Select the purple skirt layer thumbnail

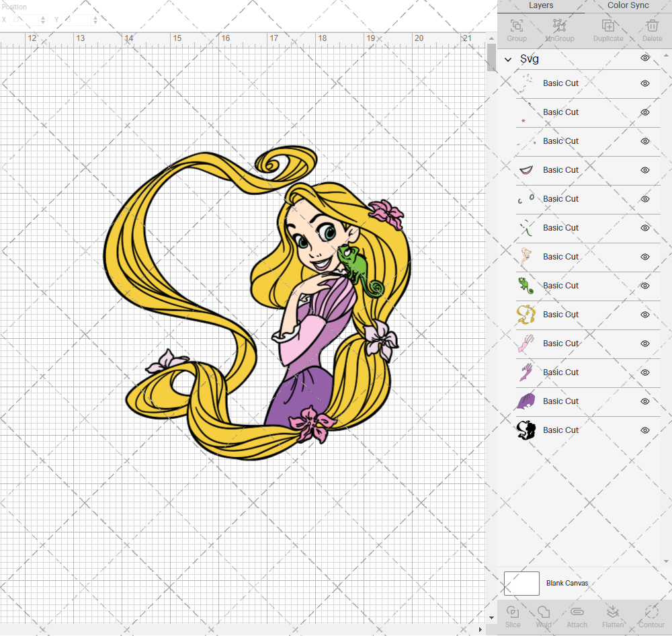coord(526,401)
